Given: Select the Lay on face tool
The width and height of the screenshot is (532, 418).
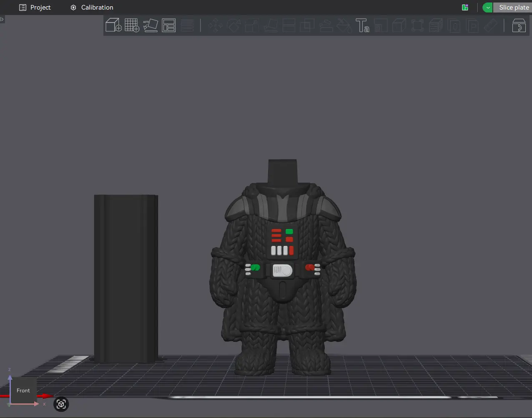Looking at the screenshot, I should pyautogui.click(x=271, y=25).
